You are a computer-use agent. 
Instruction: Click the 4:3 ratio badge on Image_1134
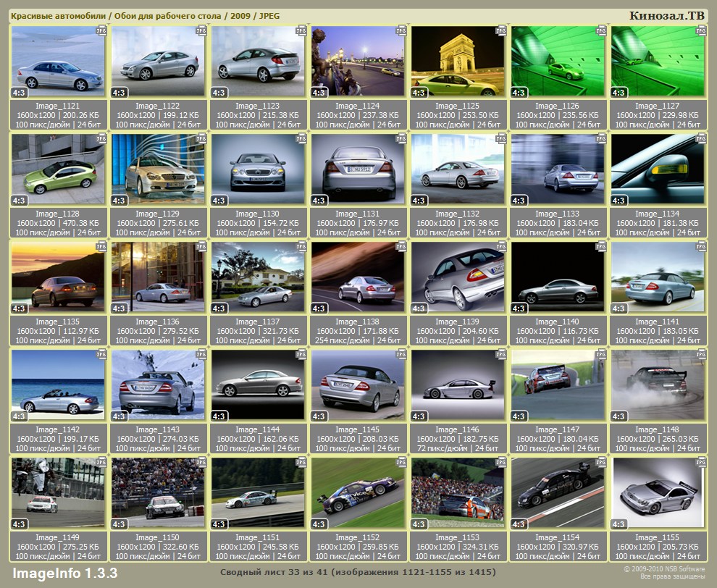click(619, 201)
